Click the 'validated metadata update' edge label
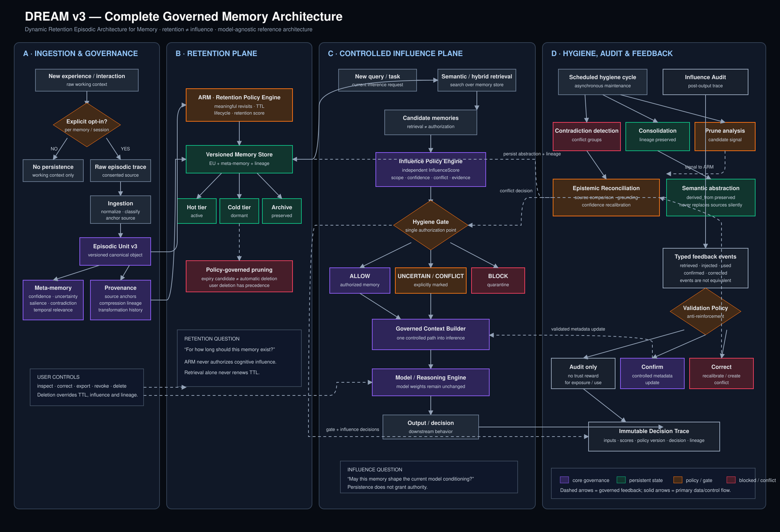The height and width of the screenshot is (532, 780). click(x=578, y=329)
